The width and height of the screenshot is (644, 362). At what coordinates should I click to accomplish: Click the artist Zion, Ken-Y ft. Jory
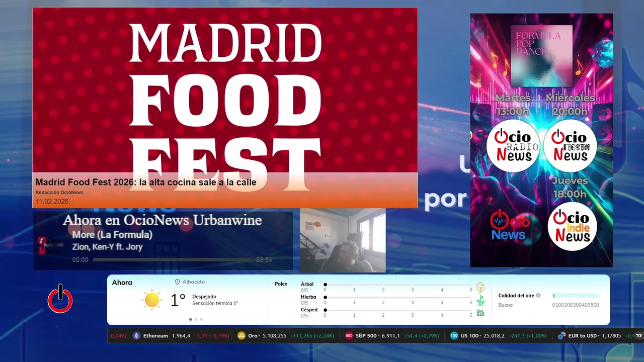pyautogui.click(x=107, y=247)
